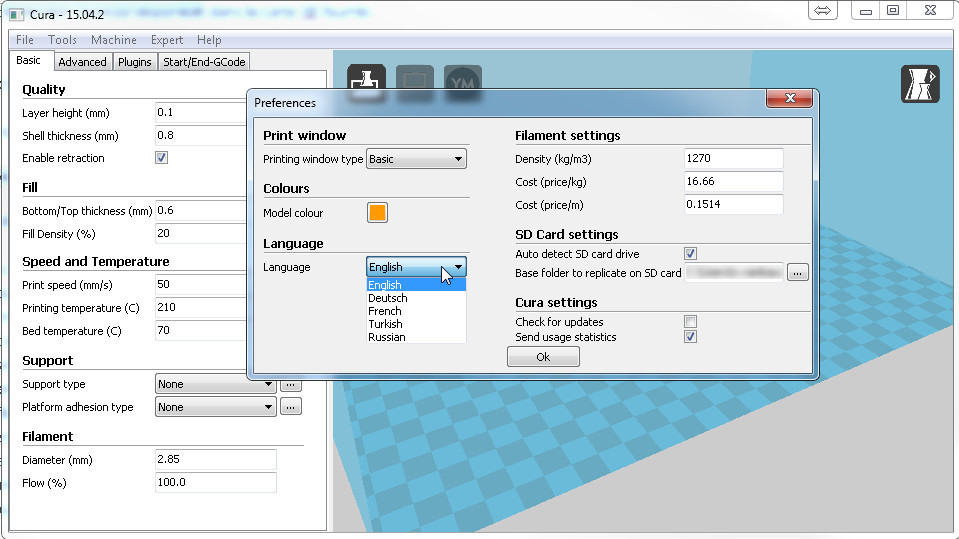This screenshot has width=959, height=539.
Task: Open the Printing window type dropdown
Action: tap(416, 159)
